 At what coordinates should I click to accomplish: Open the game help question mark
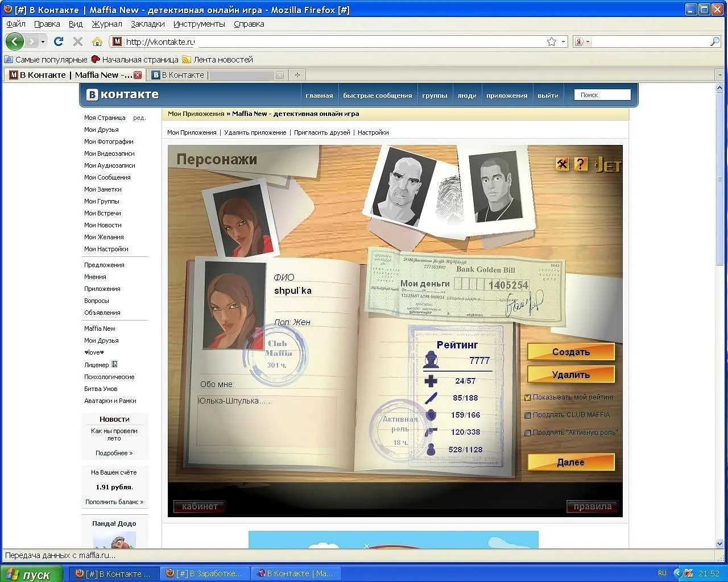[580, 164]
